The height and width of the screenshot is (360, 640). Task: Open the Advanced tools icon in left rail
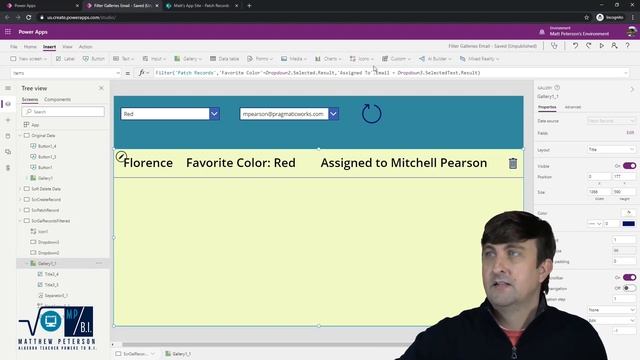coord(8,168)
